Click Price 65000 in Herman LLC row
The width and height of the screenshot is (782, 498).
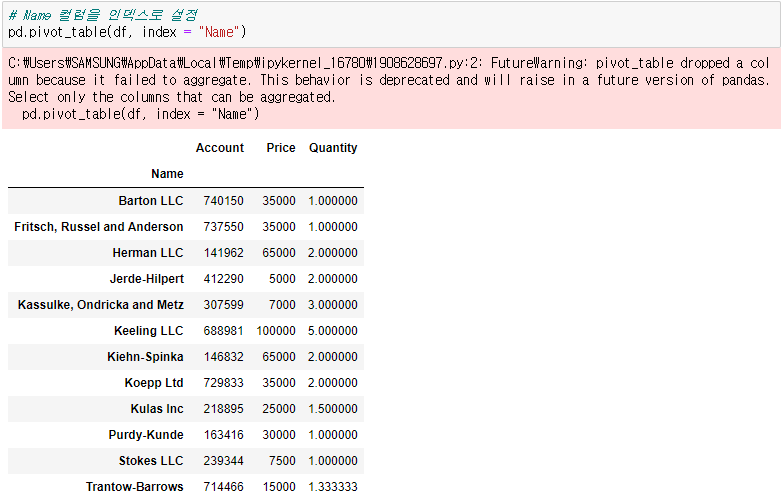pyautogui.click(x=279, y=253)
